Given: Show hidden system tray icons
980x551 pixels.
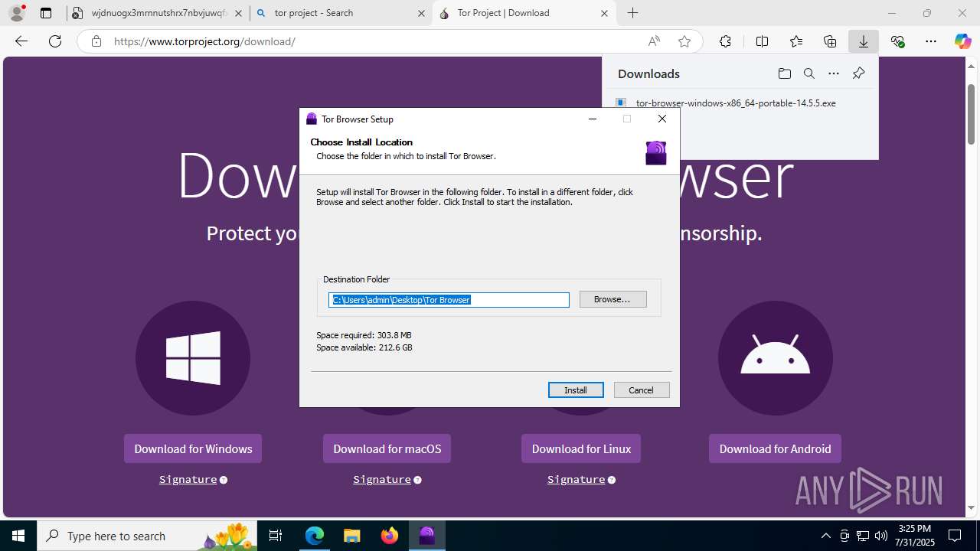Looking at the screenshot, I should tap(826, 536).
